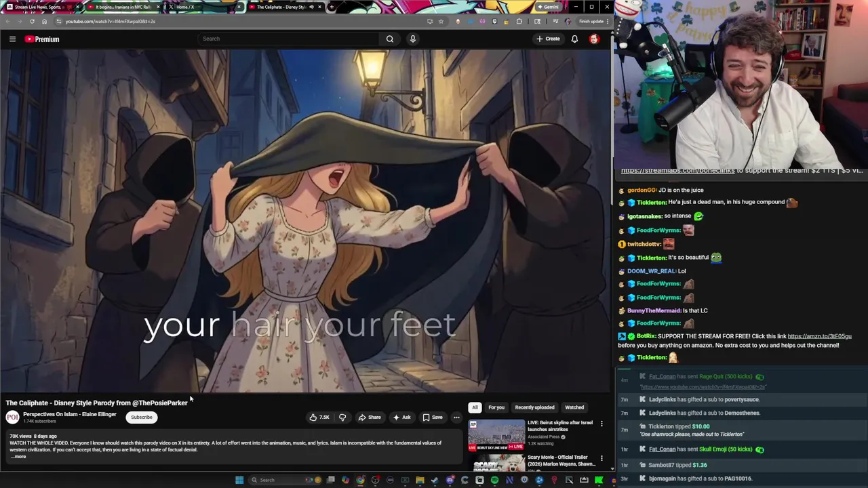Click the YouTube Premium logo

click(42, 39)
